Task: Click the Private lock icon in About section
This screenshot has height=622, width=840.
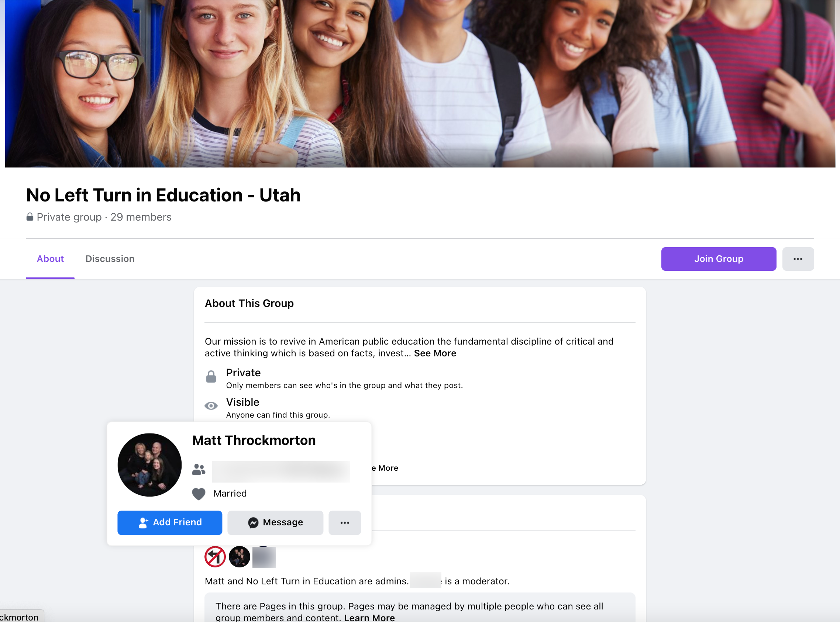Action: pos(211,377)
